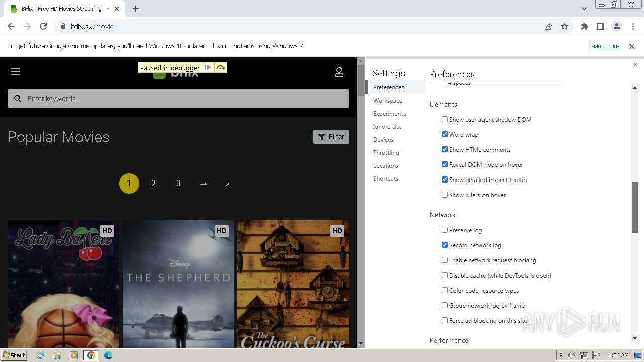Open a new browser tab
Screen dimensions: 644x362
point(136,9)
